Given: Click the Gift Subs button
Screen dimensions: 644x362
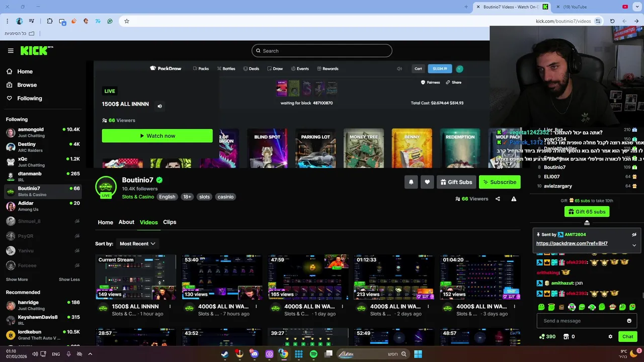Looking at the screenshot, I should click(456, 182).
